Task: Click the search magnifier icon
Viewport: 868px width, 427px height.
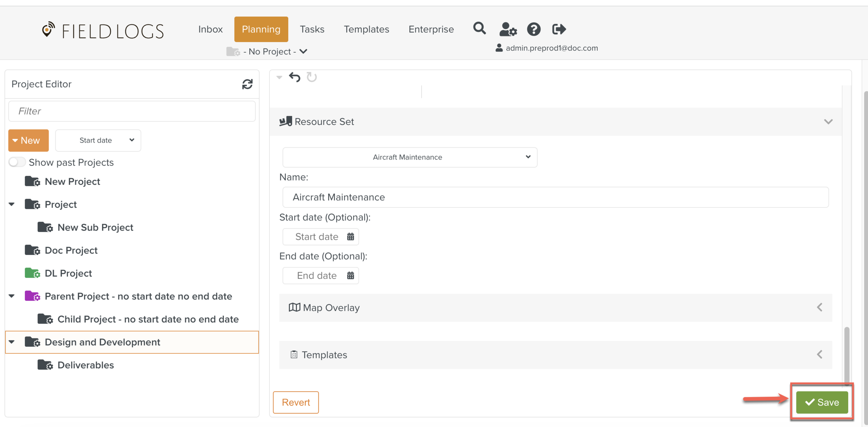Action: click(x=479, y=28)
